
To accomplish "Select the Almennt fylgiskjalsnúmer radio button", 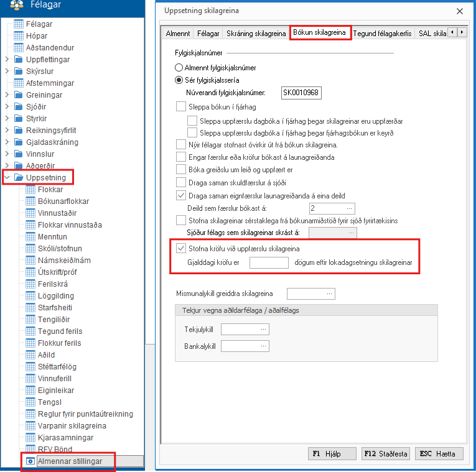I will [x=179, y=67].
